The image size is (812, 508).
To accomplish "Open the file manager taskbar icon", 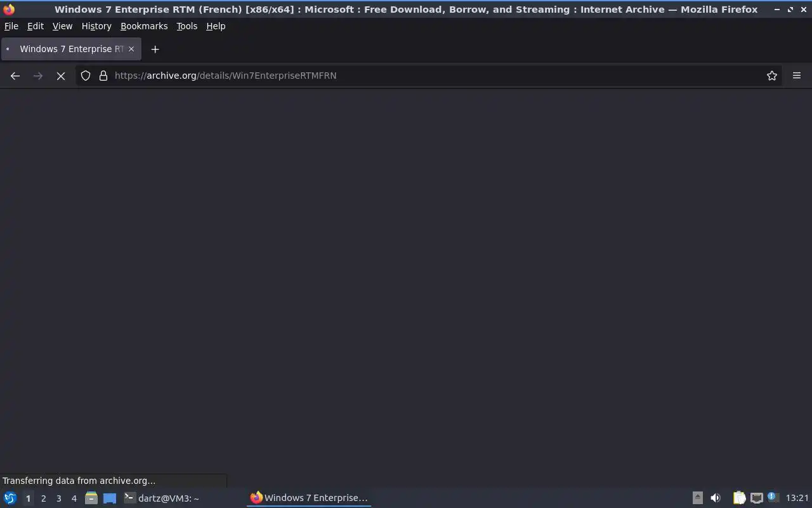I will [x=91, y=498].
